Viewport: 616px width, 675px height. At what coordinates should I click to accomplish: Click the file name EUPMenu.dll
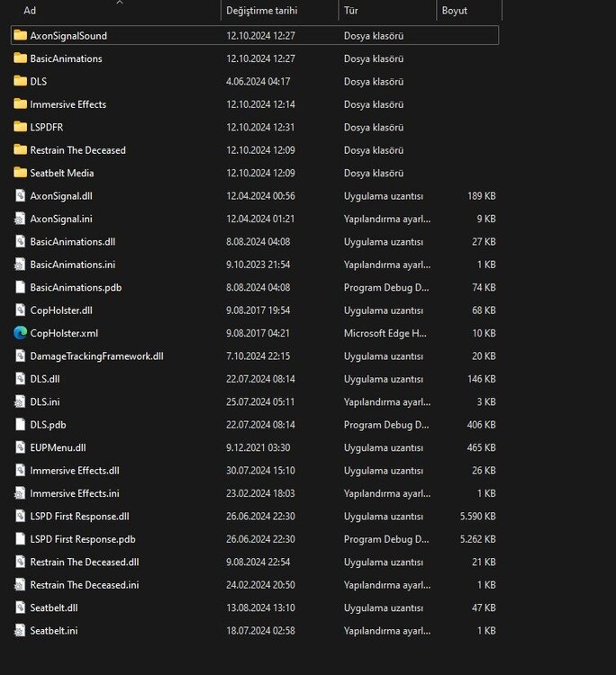tap(59, 447)
